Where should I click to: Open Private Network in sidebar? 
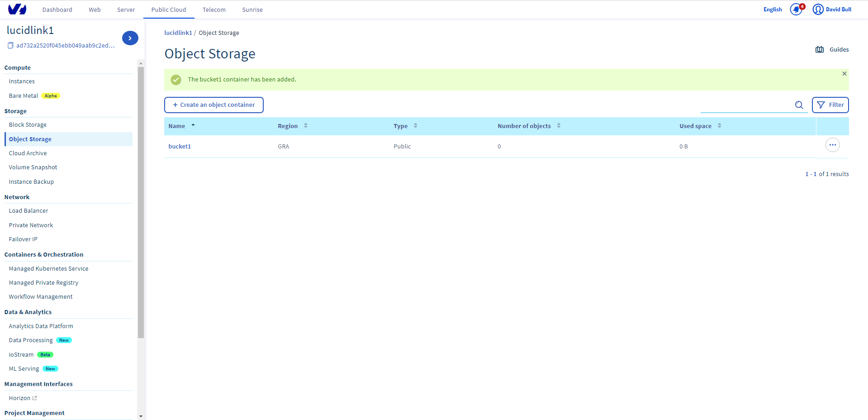coord(31,225)
